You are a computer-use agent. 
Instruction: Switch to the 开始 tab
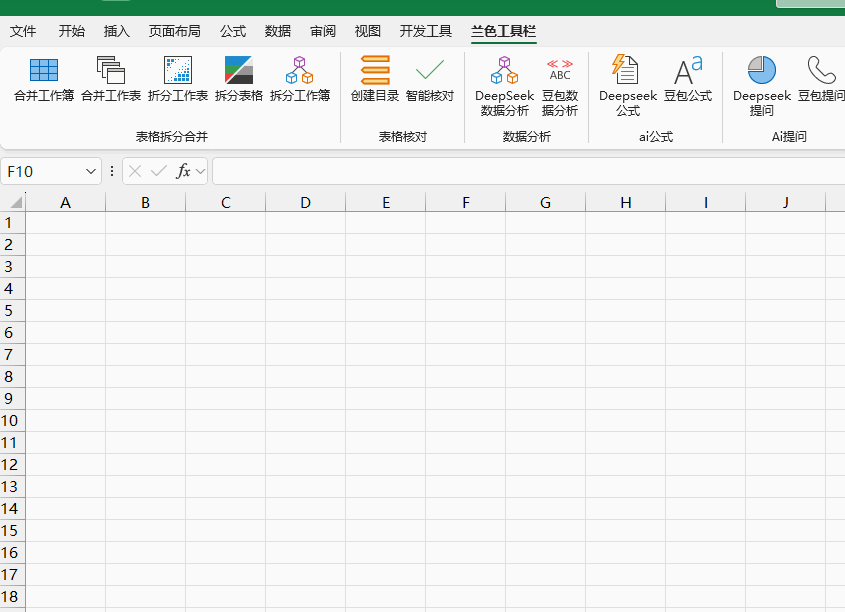pyautogui.click(x=72, y=31)
